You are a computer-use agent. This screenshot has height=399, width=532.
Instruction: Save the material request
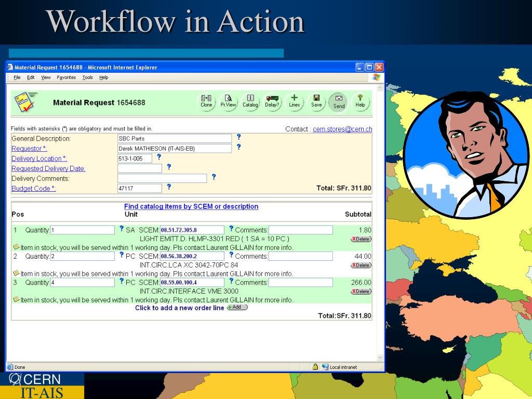316,101
